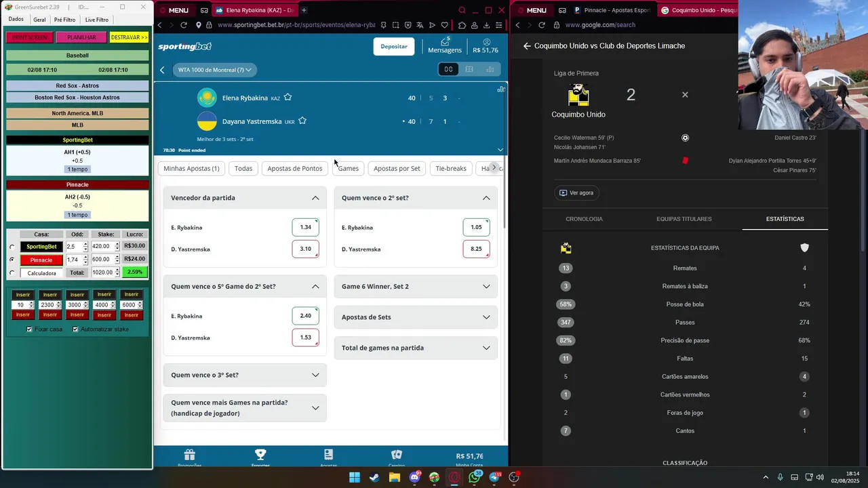The image size is (868, 488).
Task: Click the Sportingbet address bar URL
Action: pyautogui.click(x=296, y=25)
